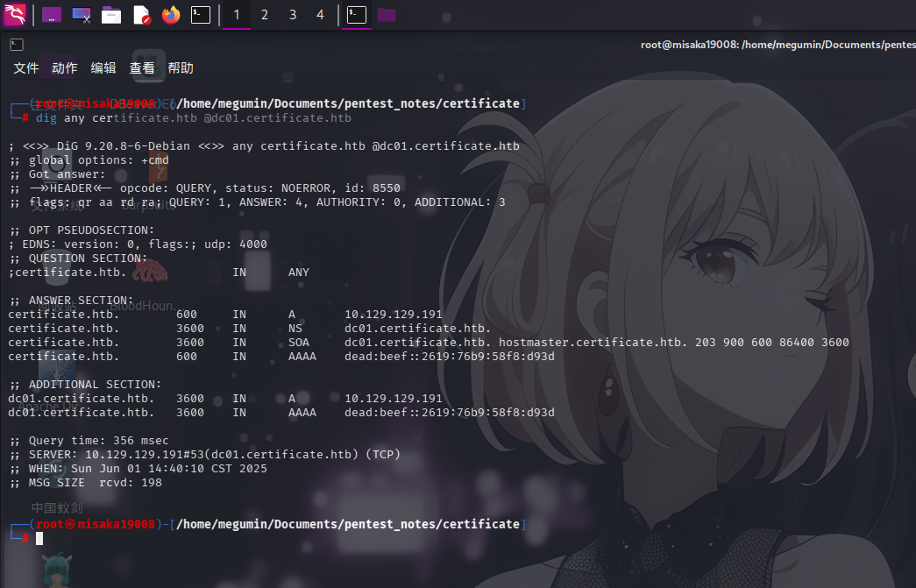Image resolution: width=916 pixels, height=588 pixels.
Task: Click the dig command line text
Action: tap(194, 118)
